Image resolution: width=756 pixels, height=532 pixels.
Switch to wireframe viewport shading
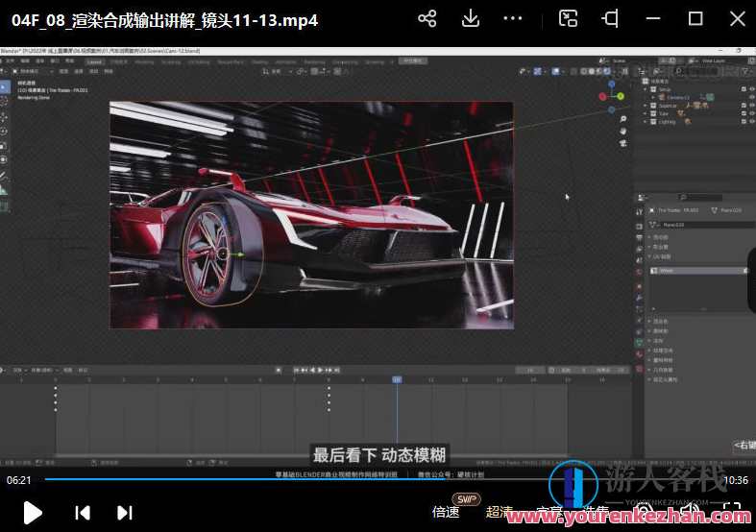(584, 71)
